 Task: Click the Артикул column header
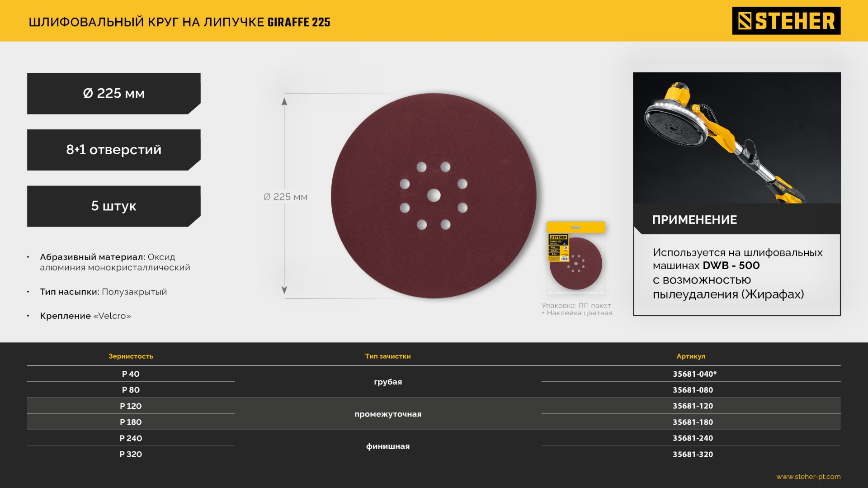[690, 356]
